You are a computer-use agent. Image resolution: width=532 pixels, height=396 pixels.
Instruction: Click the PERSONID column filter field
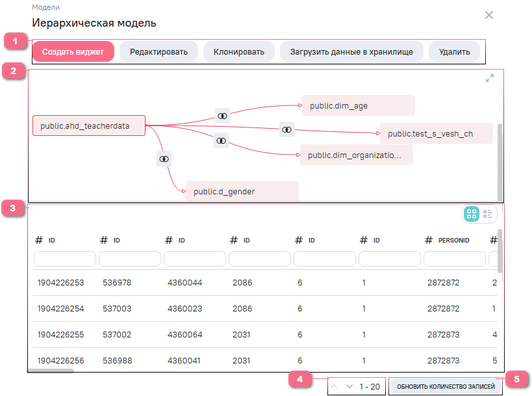coord(454,259)
